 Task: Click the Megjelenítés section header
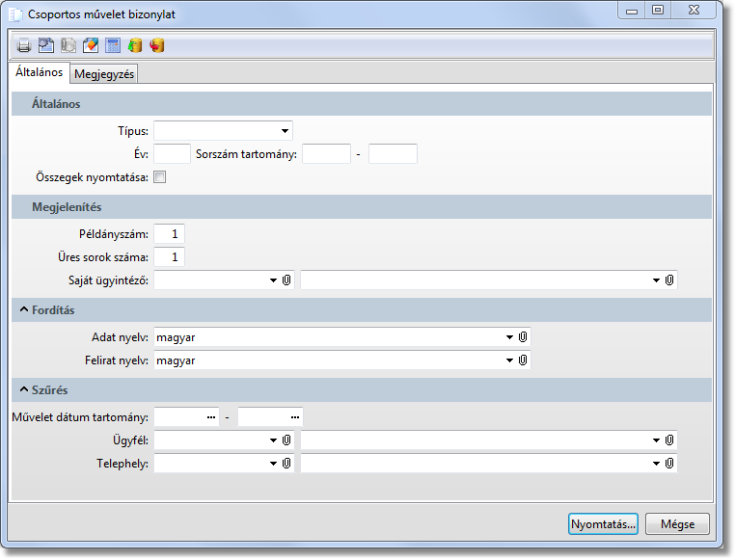362,207
